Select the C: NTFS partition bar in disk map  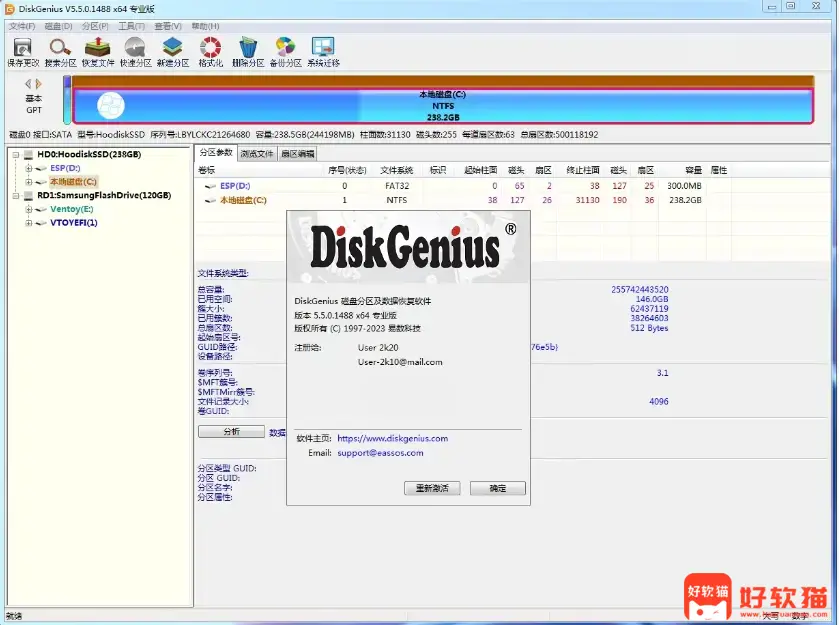pyautogui.click(x=443, y=106)
